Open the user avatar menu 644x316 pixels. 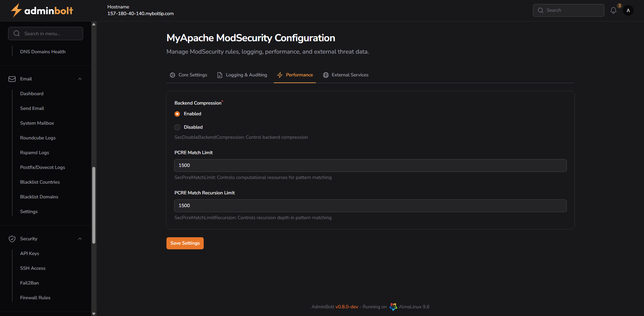(628, 10)
